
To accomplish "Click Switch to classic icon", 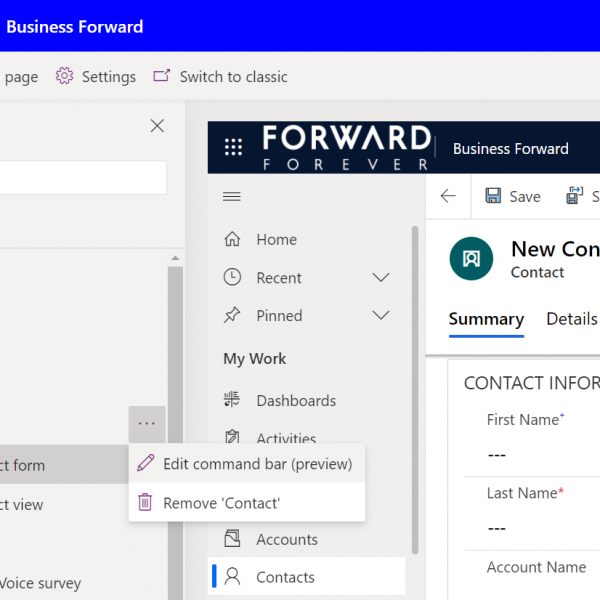I will pos(162,77).
